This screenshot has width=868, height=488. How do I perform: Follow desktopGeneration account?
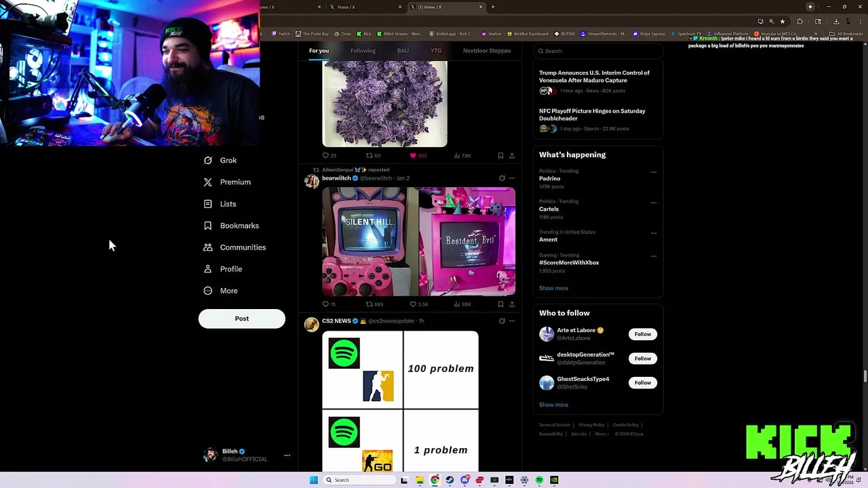point(643,359)
